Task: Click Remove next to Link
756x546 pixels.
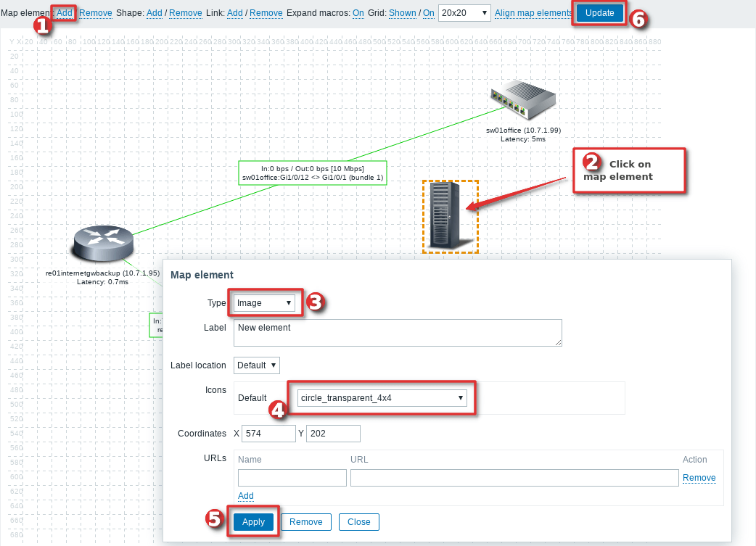Action: [x=266, y=13]
